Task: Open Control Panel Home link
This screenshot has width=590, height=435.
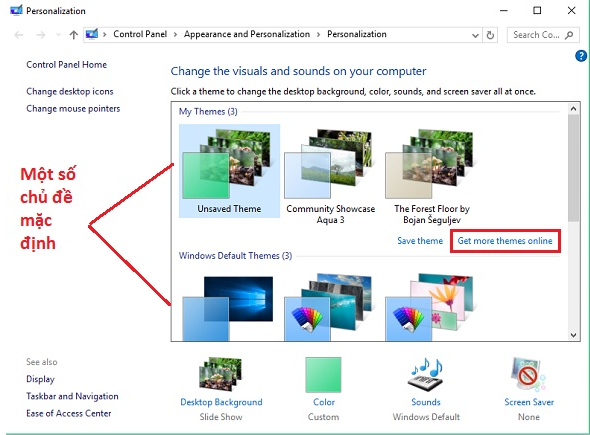Action: tap(67, 65)
